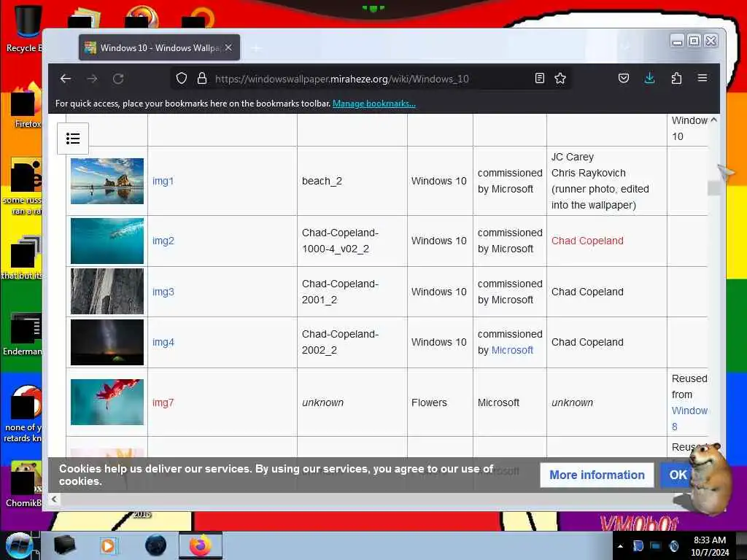Follow the Microsoft link in img4 row
This screenshot has height=560, width=747.
click(x=512, y=351)
